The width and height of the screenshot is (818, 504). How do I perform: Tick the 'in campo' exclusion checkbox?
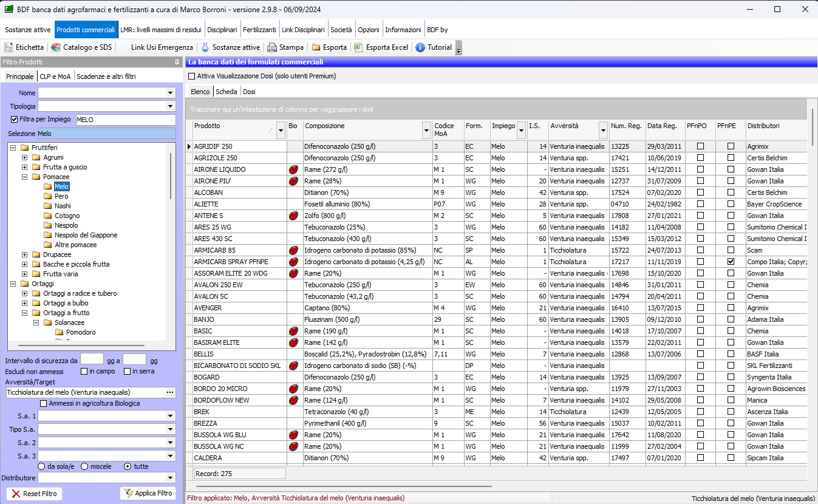coord(84,371)
